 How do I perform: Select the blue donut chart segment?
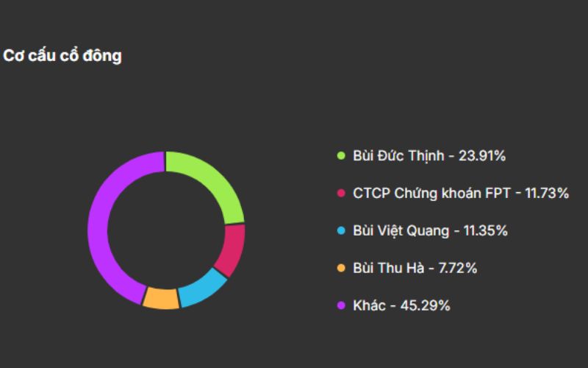point(203,291)
